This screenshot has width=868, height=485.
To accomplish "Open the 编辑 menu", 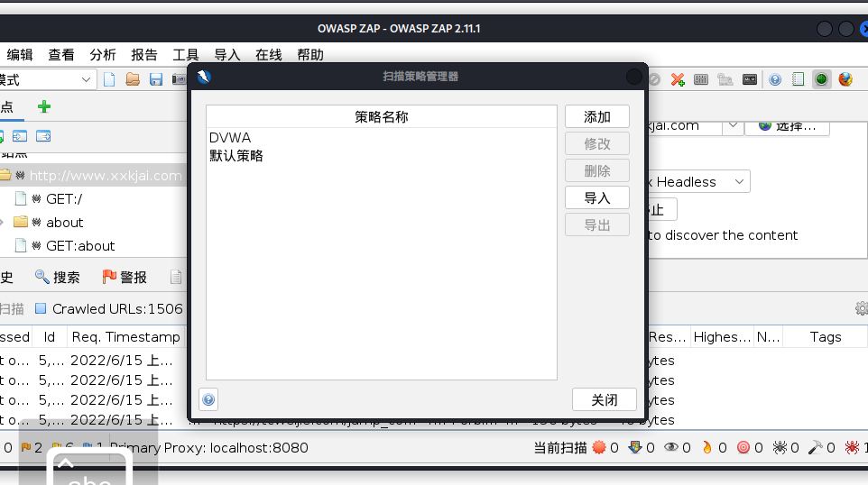I will coord(20,55).
